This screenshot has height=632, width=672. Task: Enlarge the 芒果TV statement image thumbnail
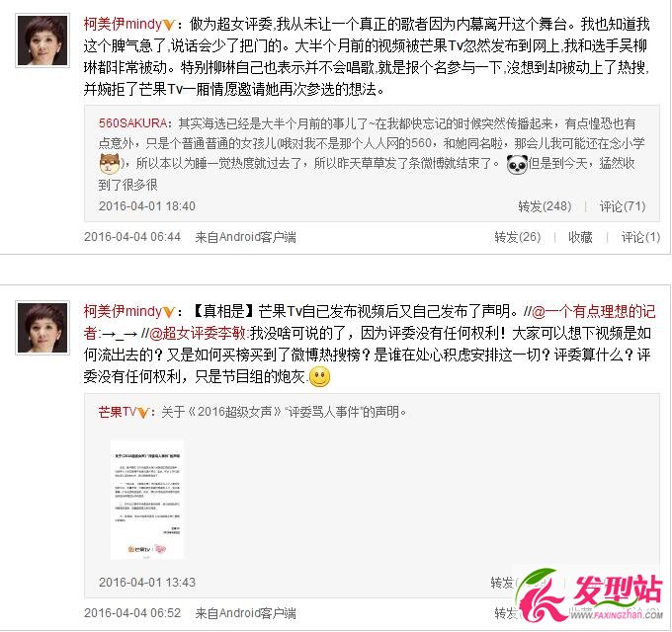[x=147, y=500]
